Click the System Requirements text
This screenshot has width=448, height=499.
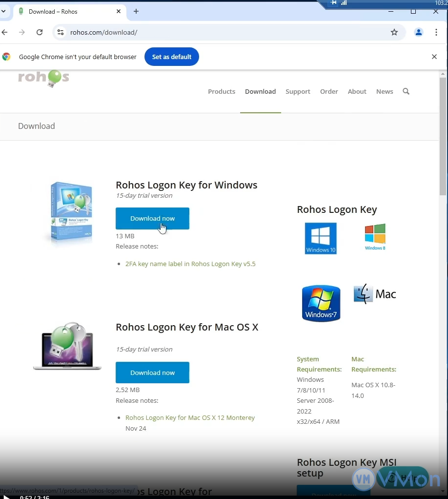coord(319,364)
